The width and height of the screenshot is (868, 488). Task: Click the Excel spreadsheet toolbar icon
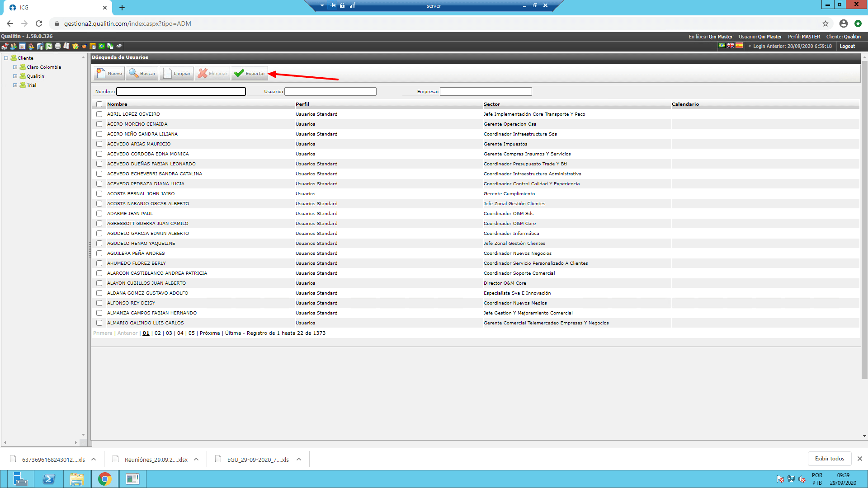pyautogui.click(x=49, y=46)
